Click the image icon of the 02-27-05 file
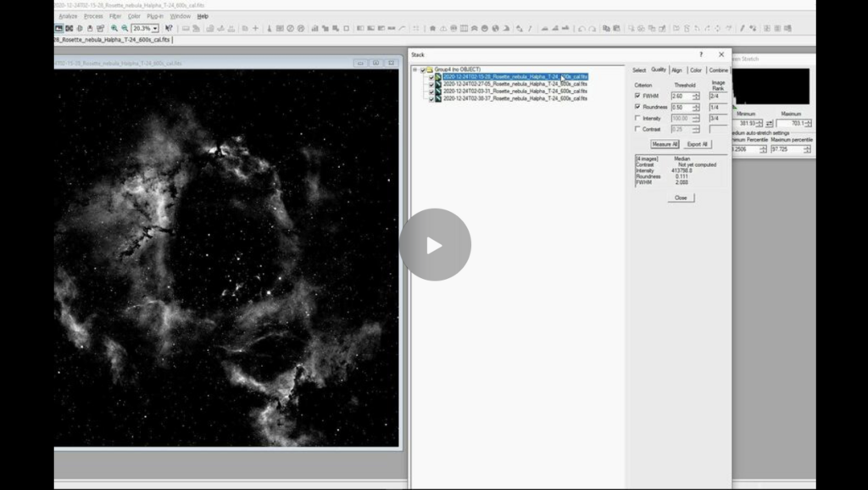 [438, 84]
